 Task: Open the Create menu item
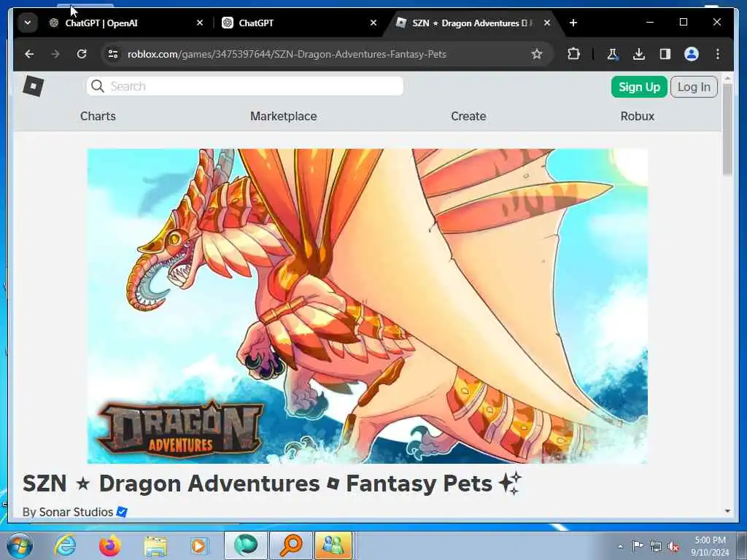coord(468,116)
